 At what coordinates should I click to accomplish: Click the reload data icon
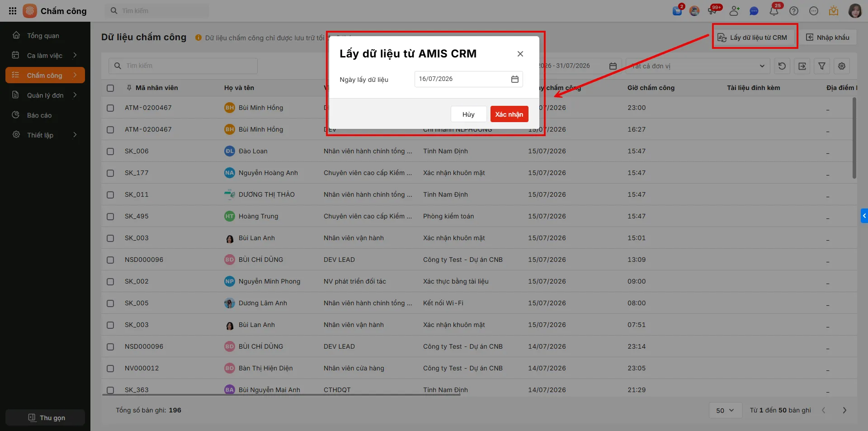782,66
